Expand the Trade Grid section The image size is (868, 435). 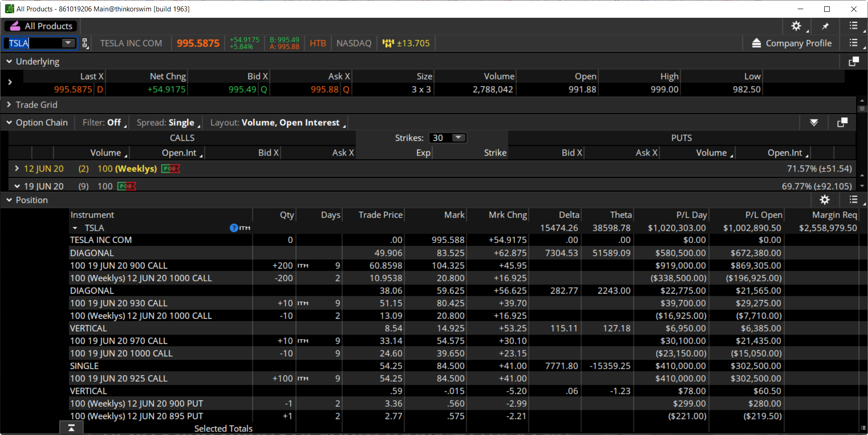[9, 105]
